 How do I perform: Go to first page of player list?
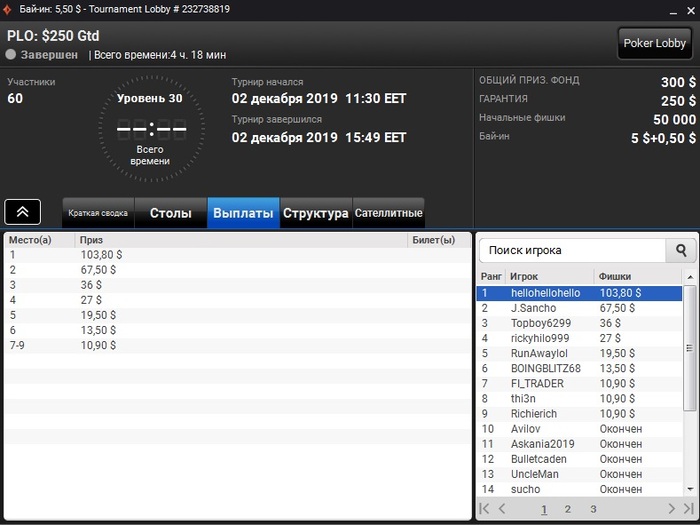[x=484, y=508]
